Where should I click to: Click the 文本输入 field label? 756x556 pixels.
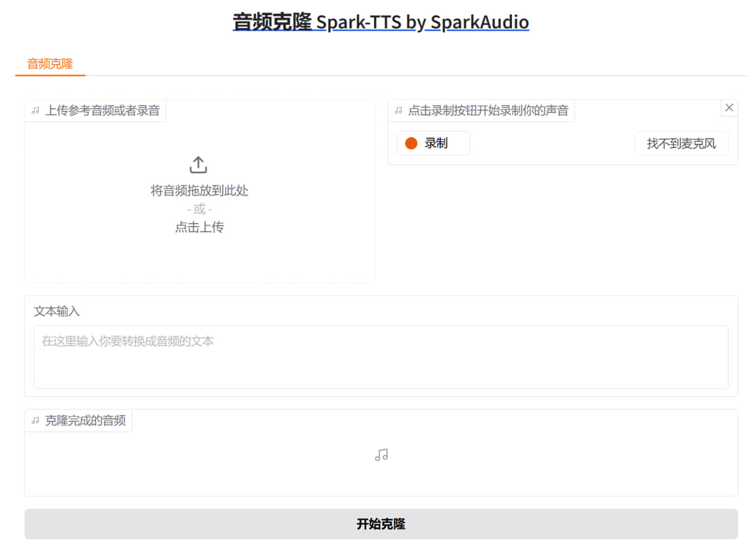pos(56,311)
